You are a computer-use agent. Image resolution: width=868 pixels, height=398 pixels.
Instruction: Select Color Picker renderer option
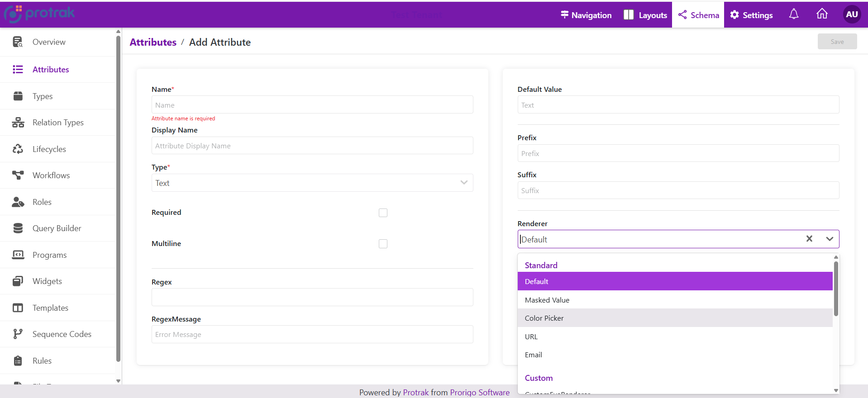pos(544,318)
